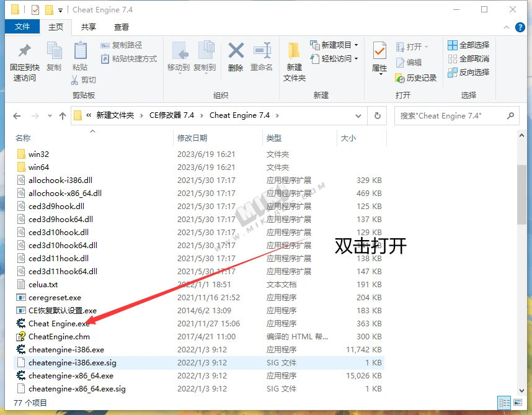Viewport: 532px width, 415px height.
Task: Click Edit (编辑) in ribbon
Action: click(409, 63)
